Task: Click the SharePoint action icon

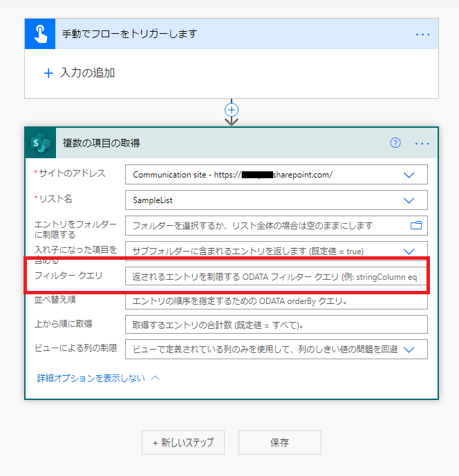Action: point(41,143)
